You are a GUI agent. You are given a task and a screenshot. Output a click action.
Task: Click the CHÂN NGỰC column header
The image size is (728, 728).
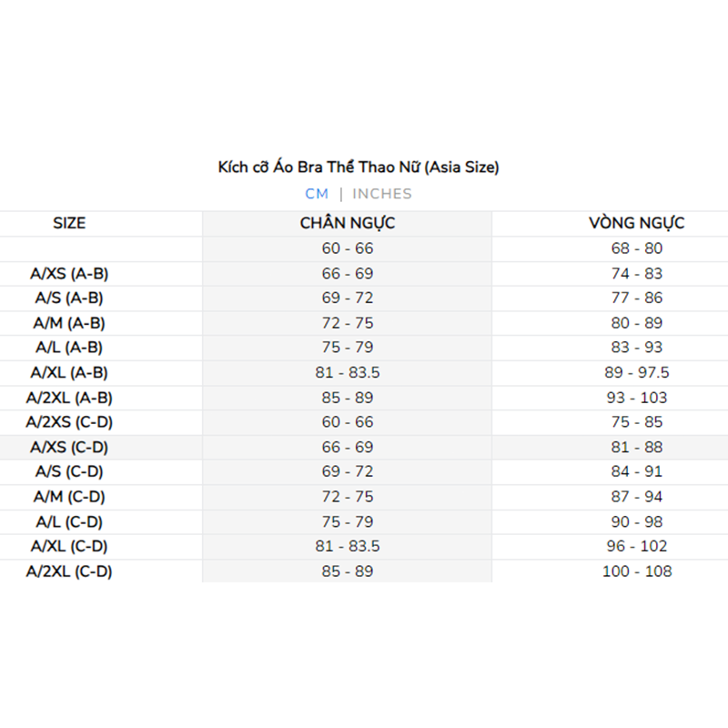(x=348, y=223)
